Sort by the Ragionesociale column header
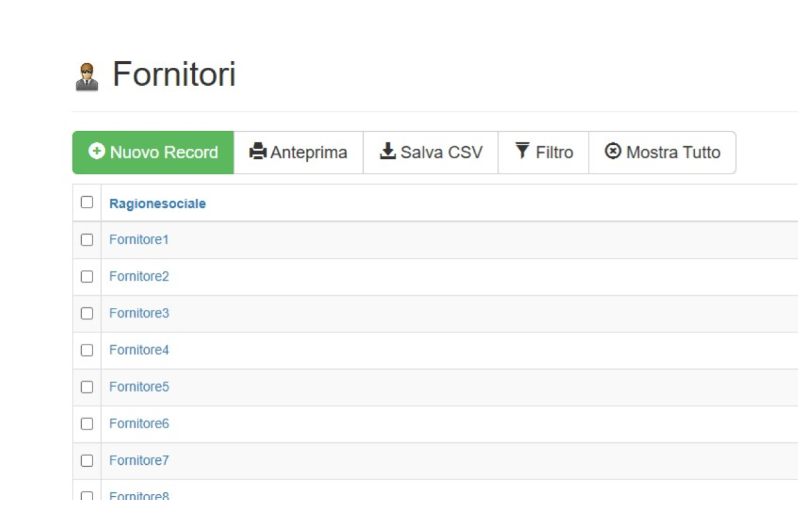This screenshot has width=798, height=532. 158,203
